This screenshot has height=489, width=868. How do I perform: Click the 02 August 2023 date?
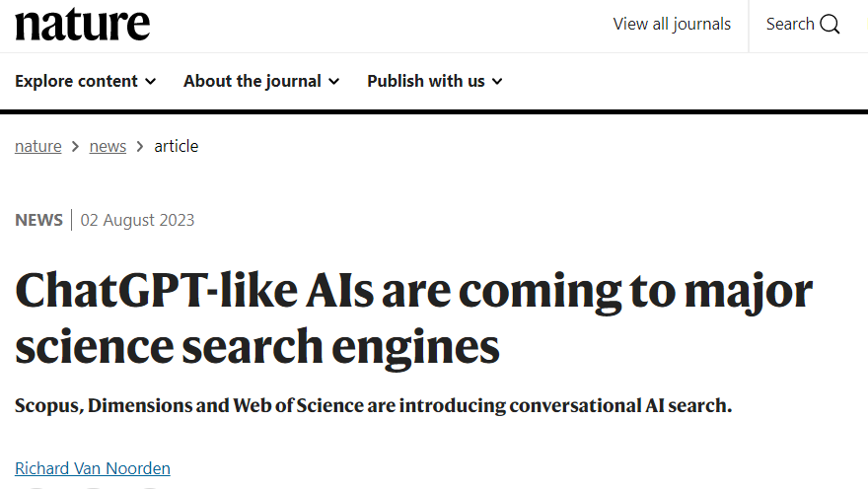(138, 220)
